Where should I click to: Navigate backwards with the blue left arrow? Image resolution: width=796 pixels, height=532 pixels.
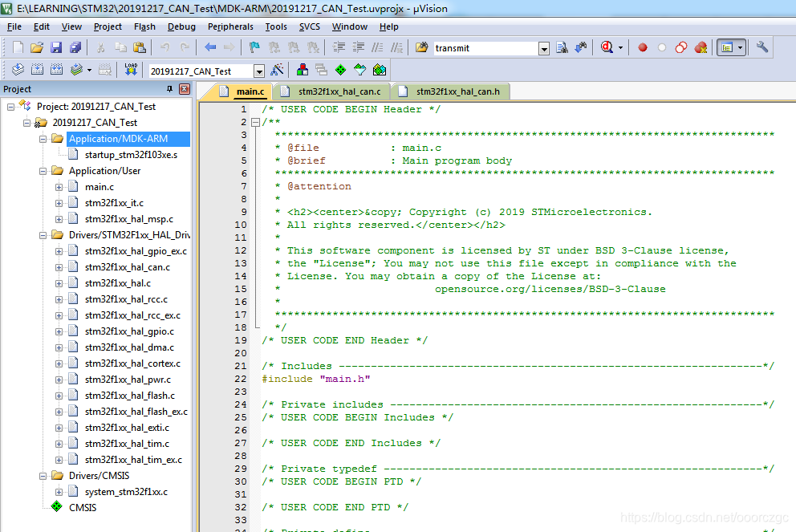210,47
